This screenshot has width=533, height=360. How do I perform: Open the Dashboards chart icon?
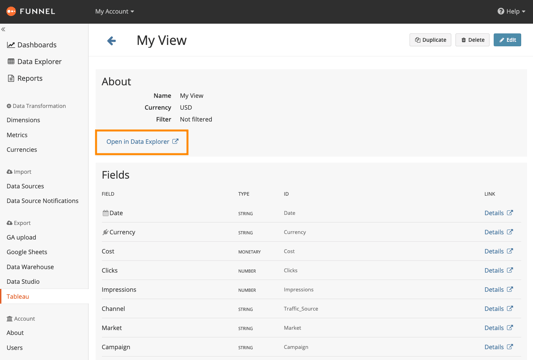(x=11, y=45)
